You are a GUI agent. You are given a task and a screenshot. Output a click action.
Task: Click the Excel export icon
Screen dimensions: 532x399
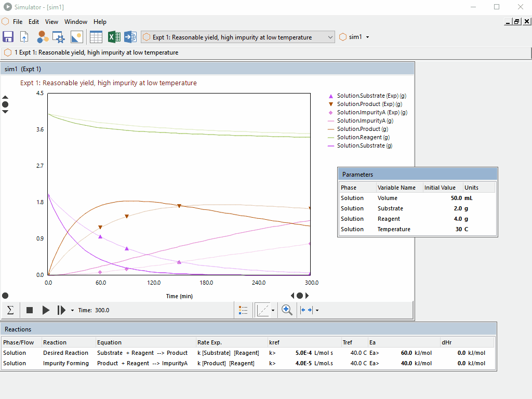(x=114, y=37)
